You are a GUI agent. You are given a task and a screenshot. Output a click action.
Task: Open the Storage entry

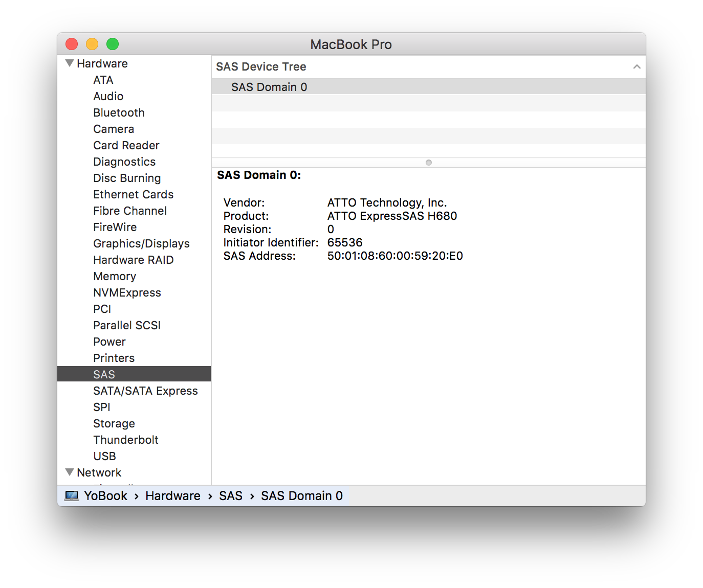(114, 424)
